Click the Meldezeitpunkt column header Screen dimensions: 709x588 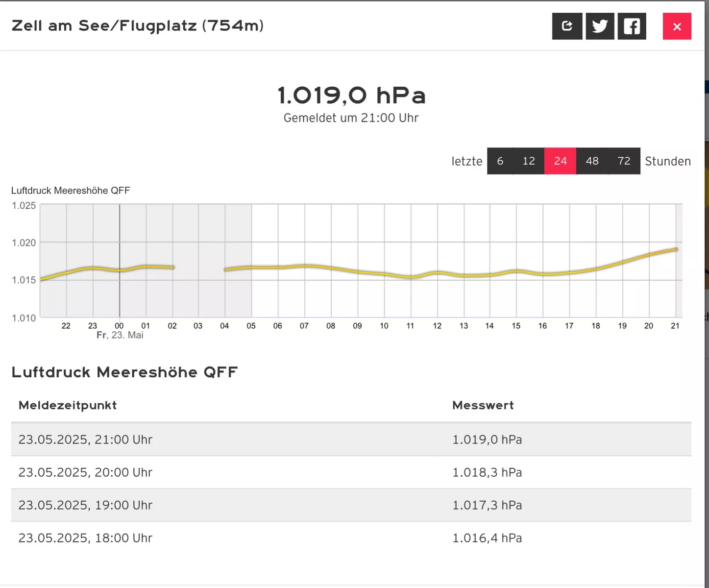tap(68, 405)
